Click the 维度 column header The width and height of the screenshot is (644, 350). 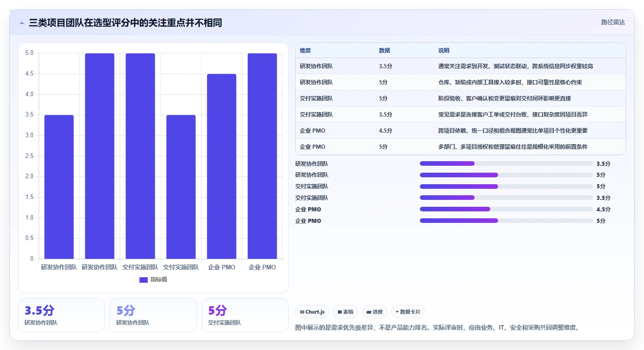pos(305,51)
